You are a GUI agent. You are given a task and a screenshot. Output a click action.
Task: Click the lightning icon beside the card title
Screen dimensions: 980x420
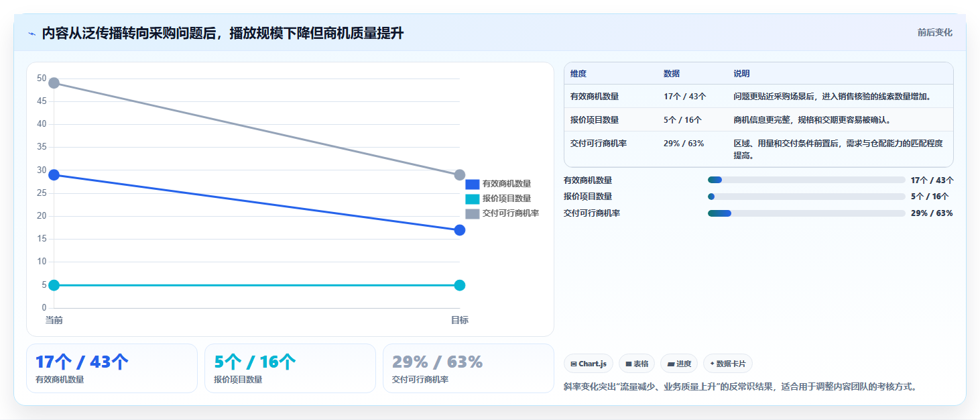tap(32, 34)
